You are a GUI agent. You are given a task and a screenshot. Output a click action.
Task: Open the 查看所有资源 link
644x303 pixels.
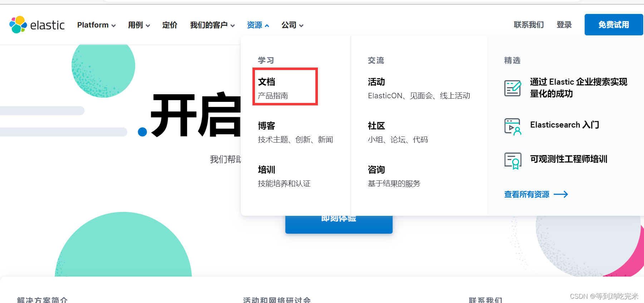pos(527,194)
